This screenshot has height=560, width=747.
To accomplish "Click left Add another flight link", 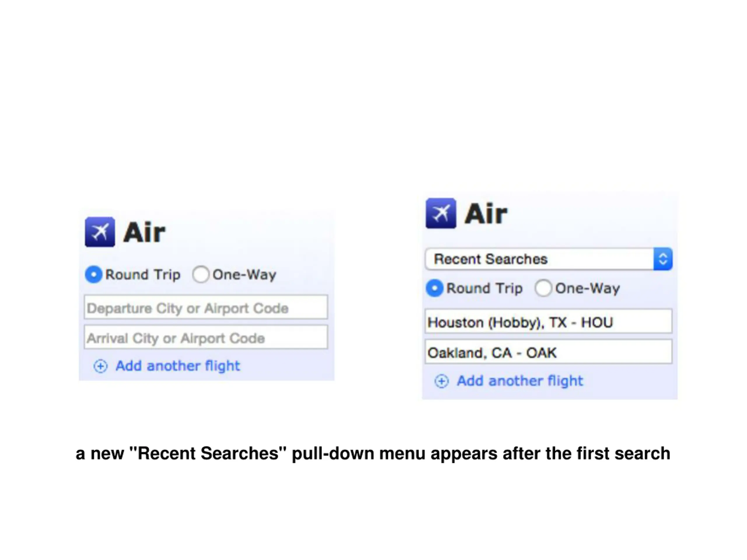I will (178, 366).
